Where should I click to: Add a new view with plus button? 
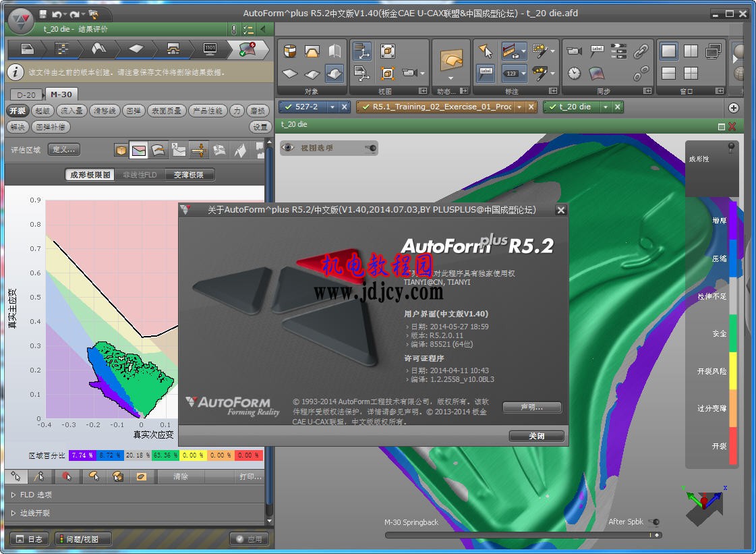733,107
